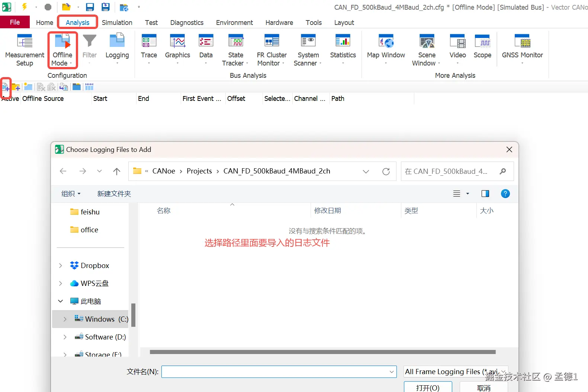Expand the open configuration dropdown arrow
Viewport: 588px width, 392px height.
(78, 7)
